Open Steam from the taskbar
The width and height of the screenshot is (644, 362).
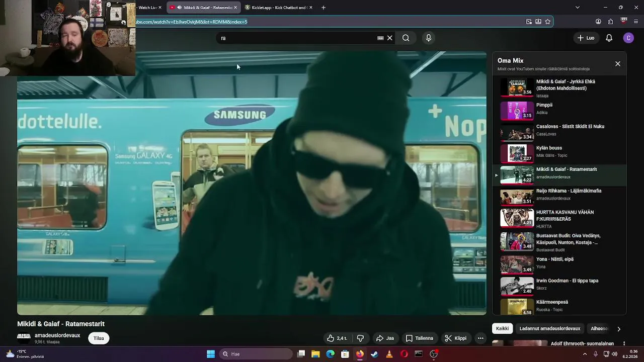[x=374, y=354]
